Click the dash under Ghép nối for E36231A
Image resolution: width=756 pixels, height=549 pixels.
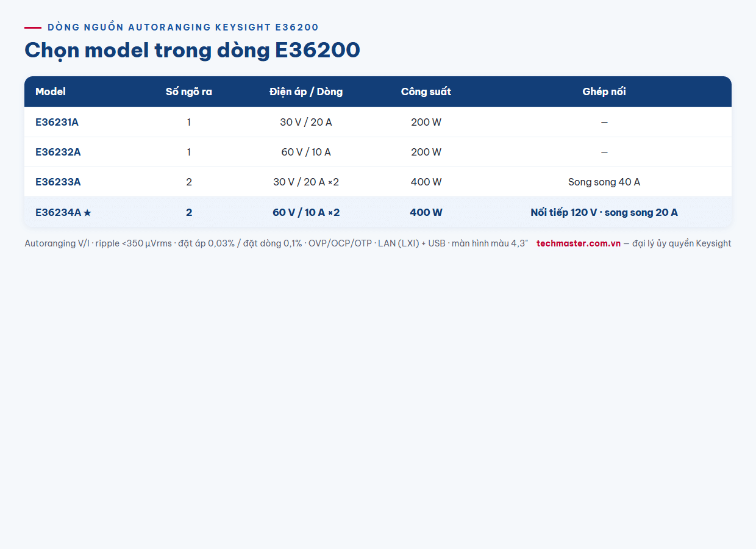[x=604, y=122]
